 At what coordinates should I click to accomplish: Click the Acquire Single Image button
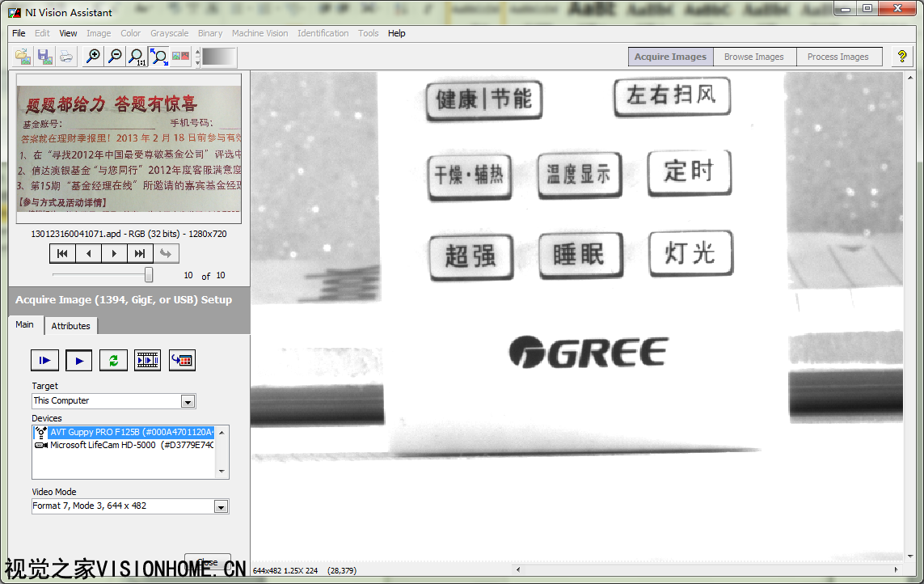click(44, 361)
